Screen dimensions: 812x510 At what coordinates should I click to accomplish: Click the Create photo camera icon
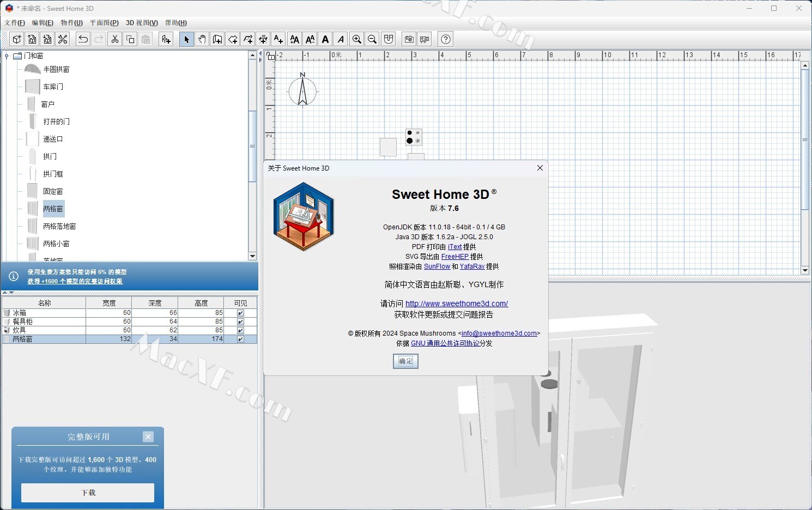(409, 39)
